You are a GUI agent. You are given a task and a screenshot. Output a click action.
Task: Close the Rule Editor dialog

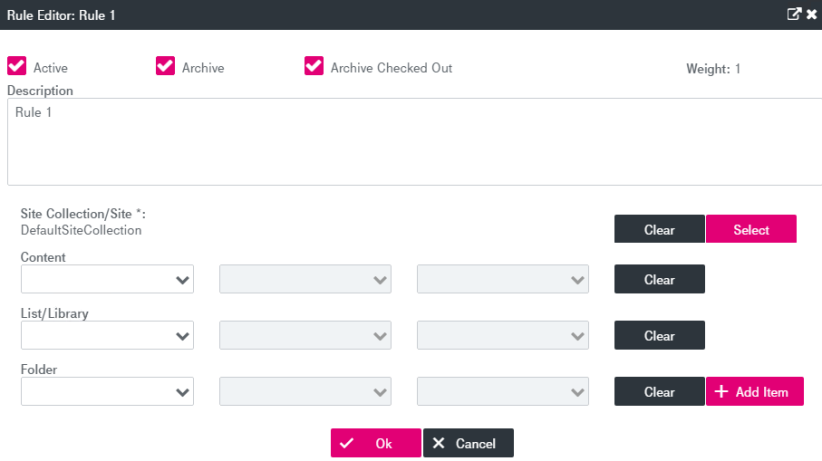[810, 14]
